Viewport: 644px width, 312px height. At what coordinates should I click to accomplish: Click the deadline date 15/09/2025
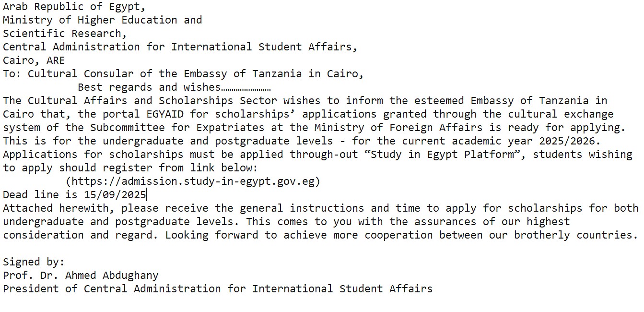click(x=115, y=195)
